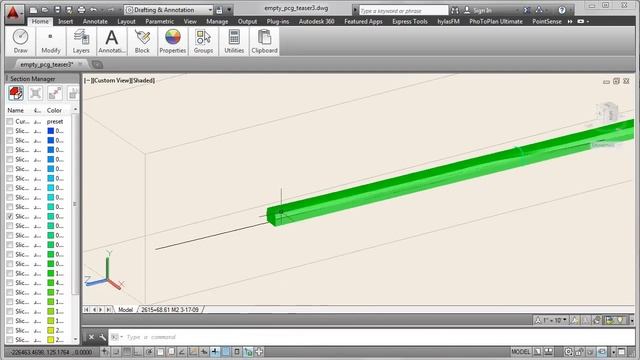Switch to the Home ribbon tab

pos(40,21)
